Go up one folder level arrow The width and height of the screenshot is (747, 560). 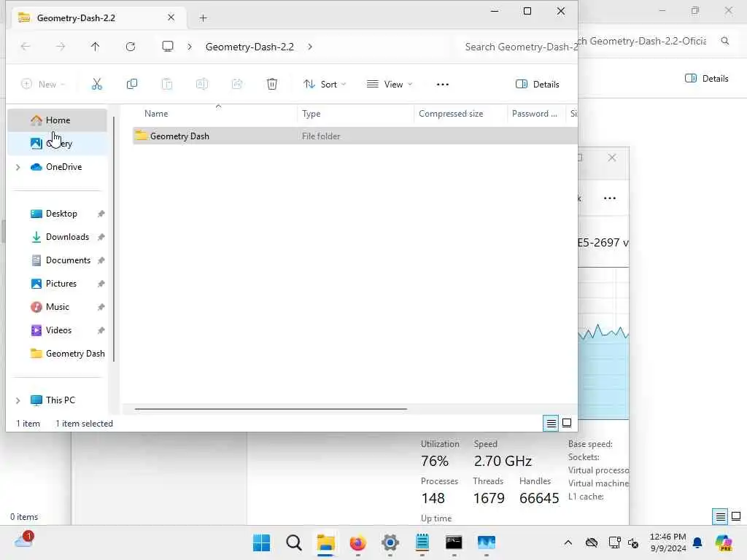click(96, 46)
